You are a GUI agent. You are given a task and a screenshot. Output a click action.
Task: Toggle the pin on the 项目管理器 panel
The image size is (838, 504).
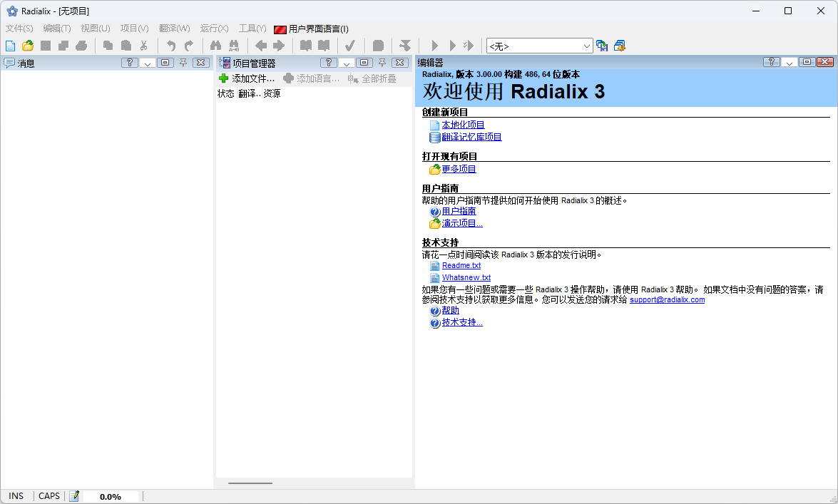382,63
